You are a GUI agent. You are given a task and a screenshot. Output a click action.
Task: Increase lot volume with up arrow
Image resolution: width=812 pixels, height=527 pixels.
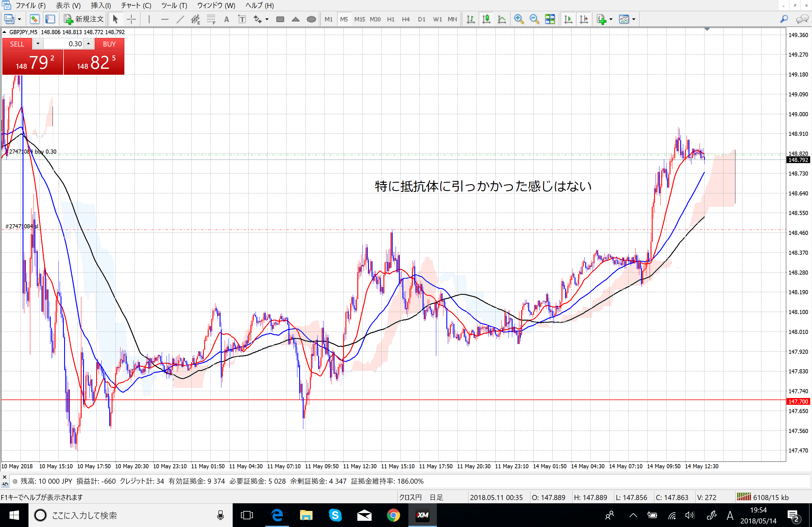click(x=88, y=44)
